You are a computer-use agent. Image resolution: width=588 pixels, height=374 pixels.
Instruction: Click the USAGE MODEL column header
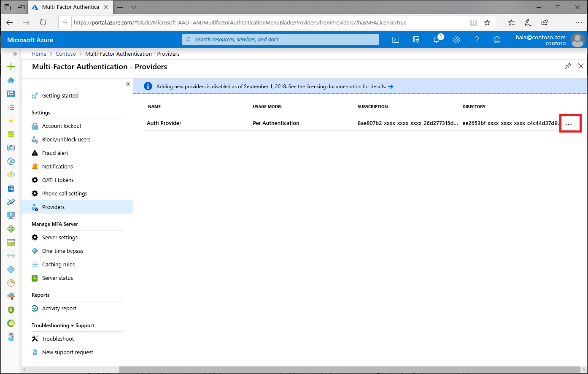pyautogui.click(x=267, y=107)
